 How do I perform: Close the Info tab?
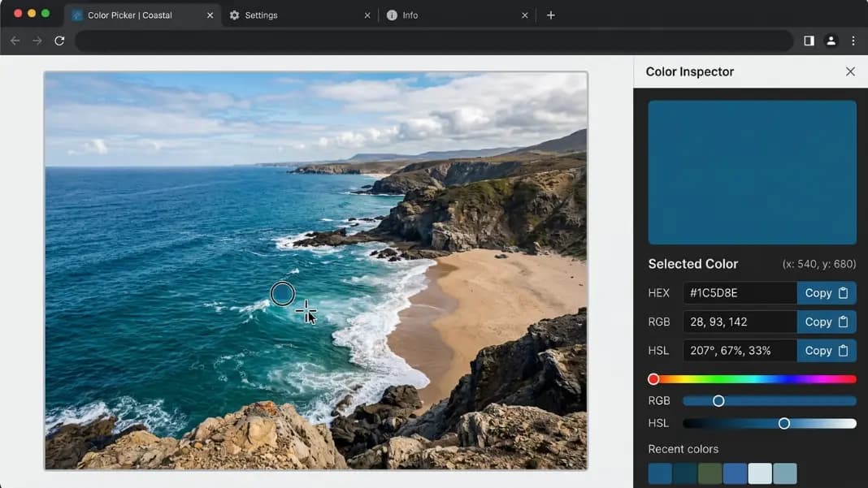point(524,15)
